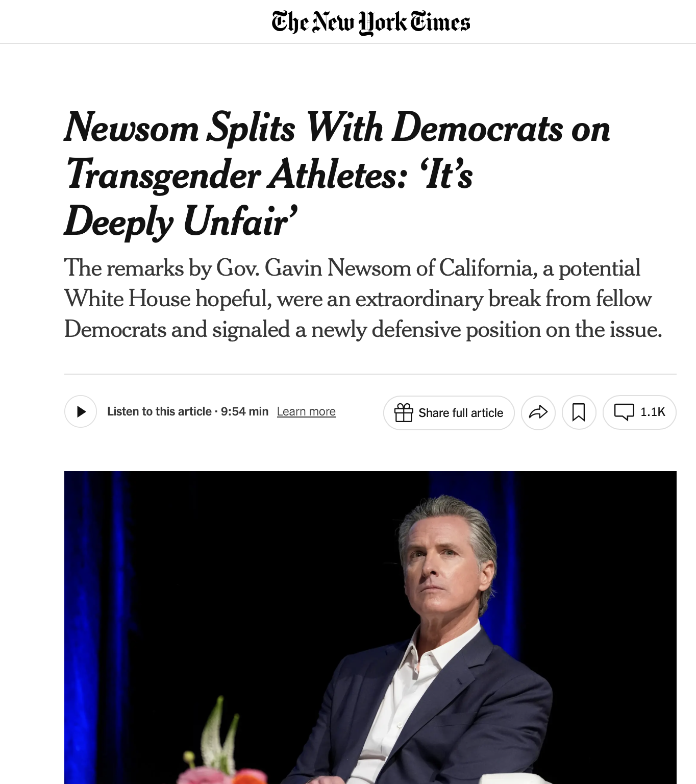This screenshot has width=696, height=784.
Task: Click the article's lead photo
Action: coord(370,627)
